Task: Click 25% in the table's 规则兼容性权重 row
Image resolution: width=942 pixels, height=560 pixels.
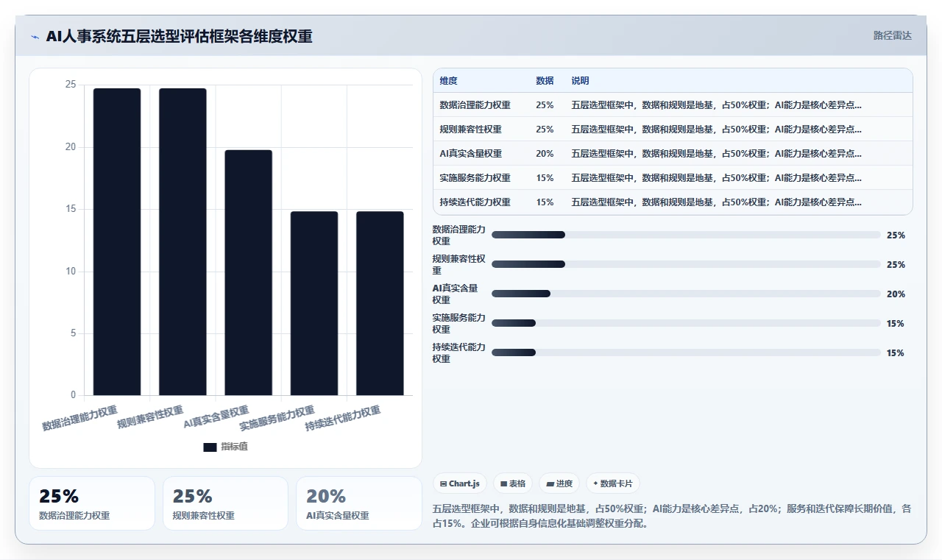Action: tap(545, 130)
